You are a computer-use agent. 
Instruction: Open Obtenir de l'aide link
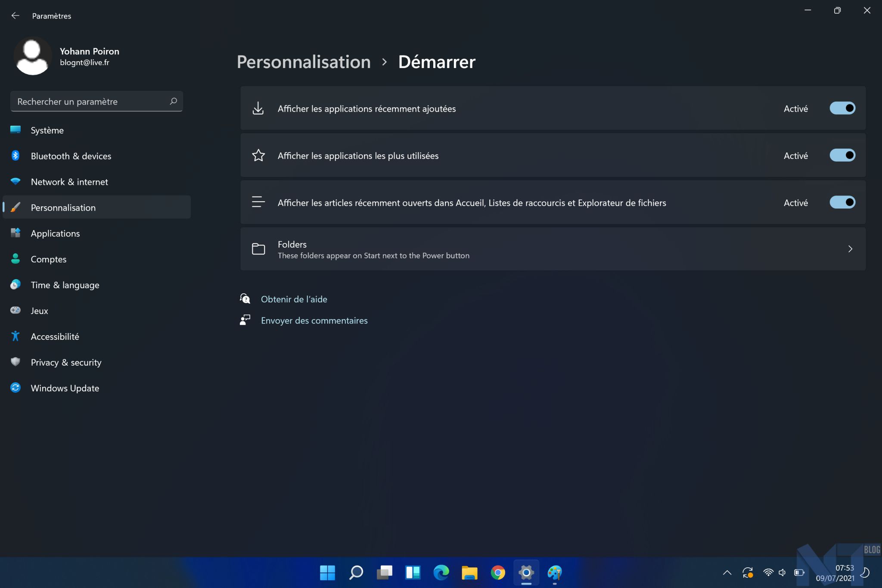click(x=294, y=299)
